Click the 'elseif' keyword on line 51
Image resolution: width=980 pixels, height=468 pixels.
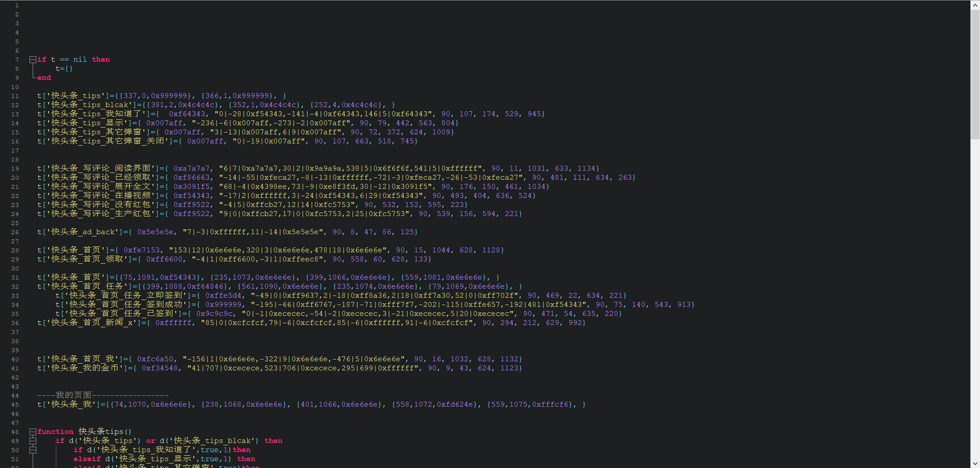point(87,459)
